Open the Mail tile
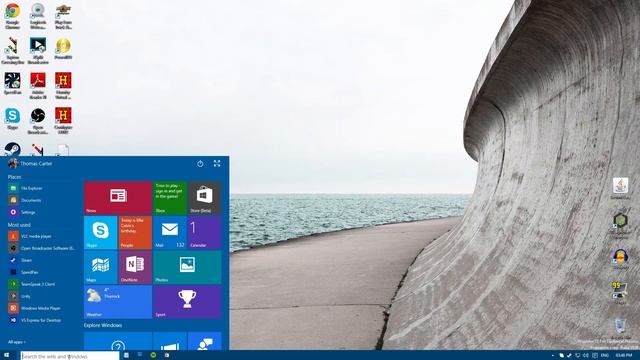Image resolution: width=640 pixels, height=360 pixels. (x=170, y=233)
